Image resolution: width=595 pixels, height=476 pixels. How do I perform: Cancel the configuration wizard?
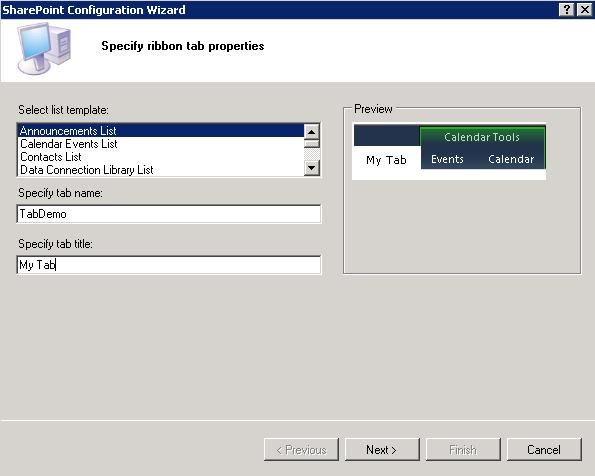(x=544, y=450)
